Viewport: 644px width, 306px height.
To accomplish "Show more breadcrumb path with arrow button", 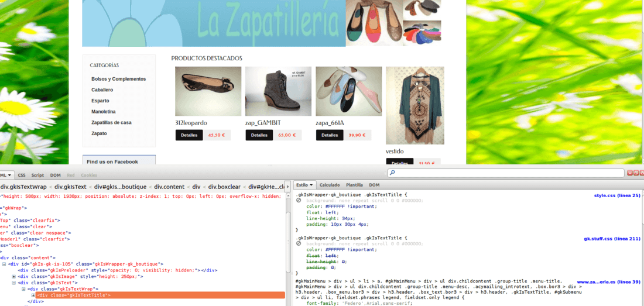I will [x=288, y=187].
